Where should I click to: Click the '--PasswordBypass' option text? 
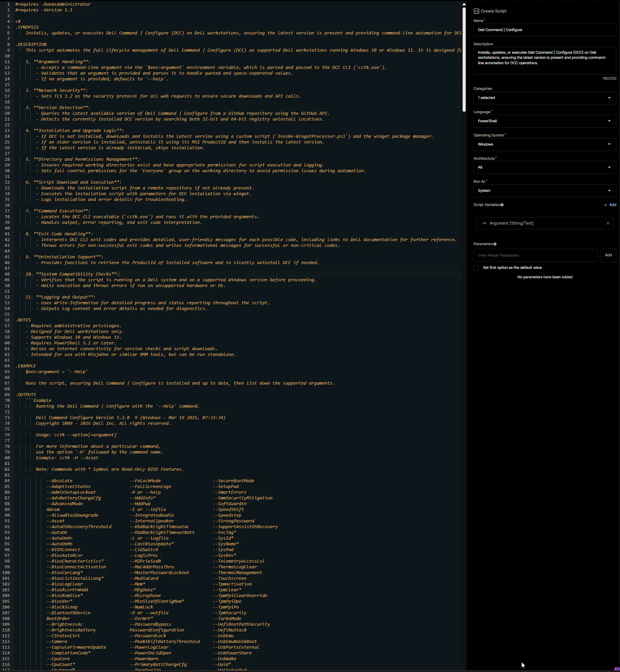[x=151, y=624]
